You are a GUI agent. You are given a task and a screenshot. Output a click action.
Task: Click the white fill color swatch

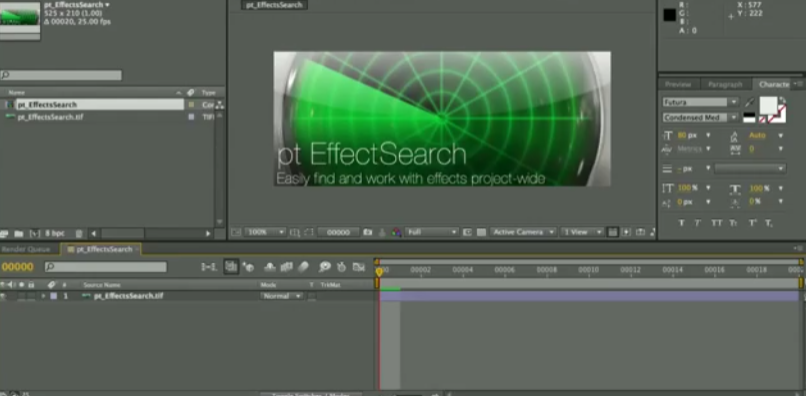click(768, 105)
